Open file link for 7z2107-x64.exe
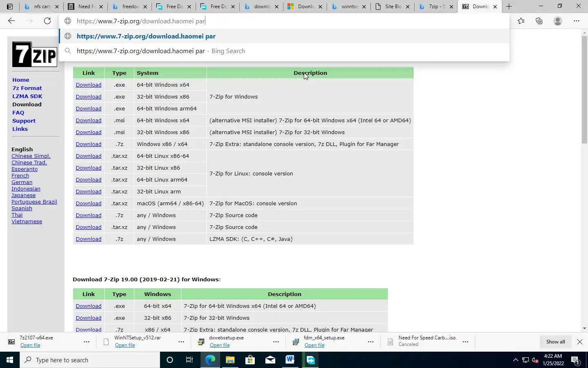 [x=30, y=345]
